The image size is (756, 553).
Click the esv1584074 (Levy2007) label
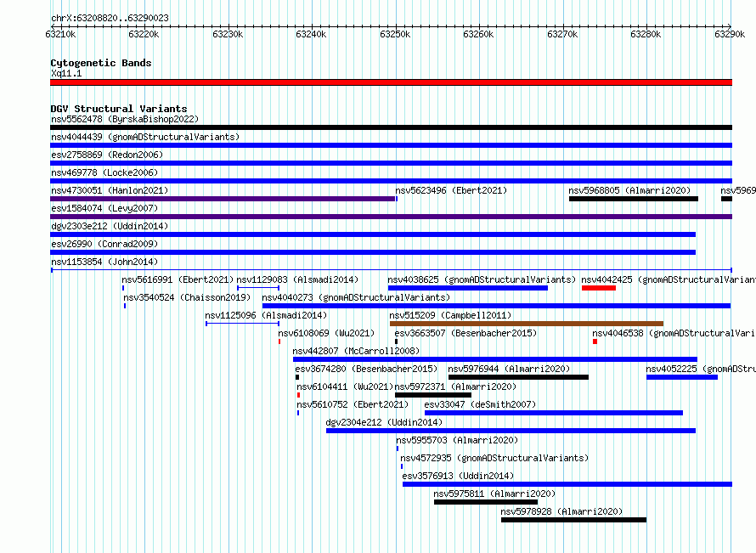click(104, 208)
